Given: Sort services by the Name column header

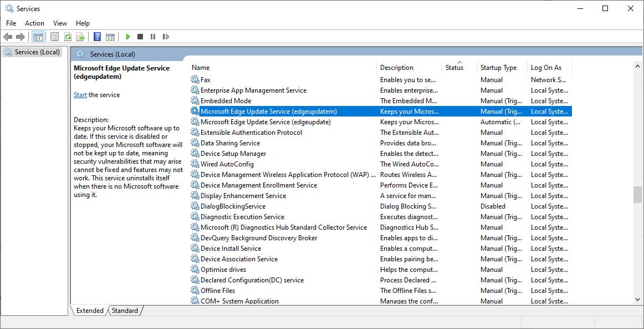Looking at the screenshot, I should (201, 68).
